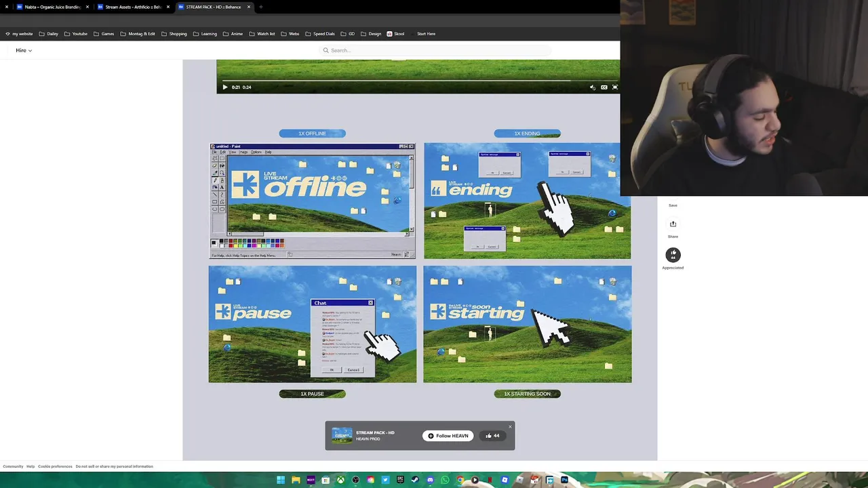
Task: Open the Webs bookmark folder
Action: click(290, 34)
